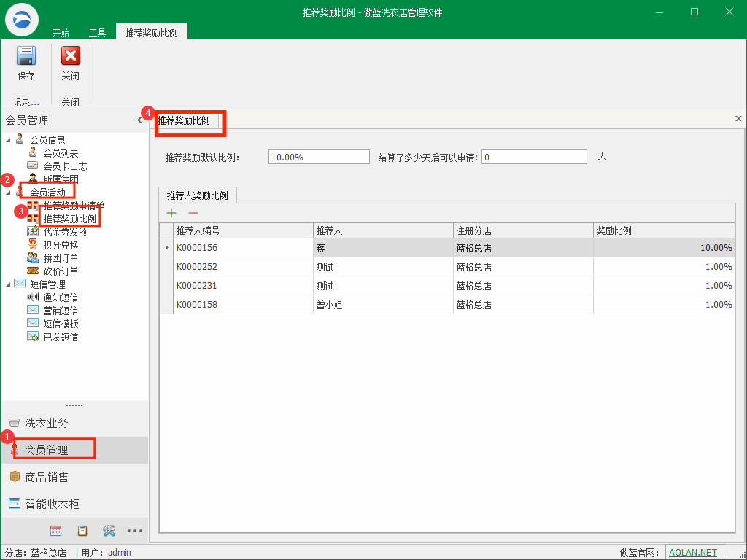The image size is (747, 560).
Task: Switch to 会员管理 navigation group
Action: point(74,450)
